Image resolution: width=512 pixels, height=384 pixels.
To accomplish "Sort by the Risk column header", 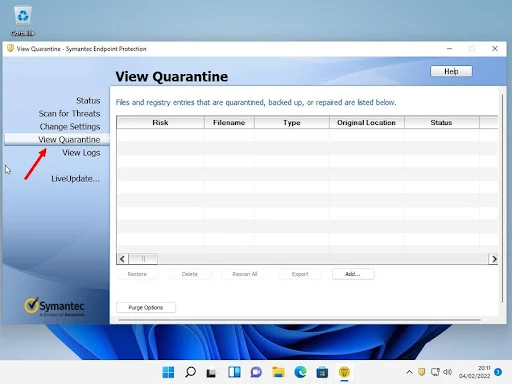I will [160, 123].
